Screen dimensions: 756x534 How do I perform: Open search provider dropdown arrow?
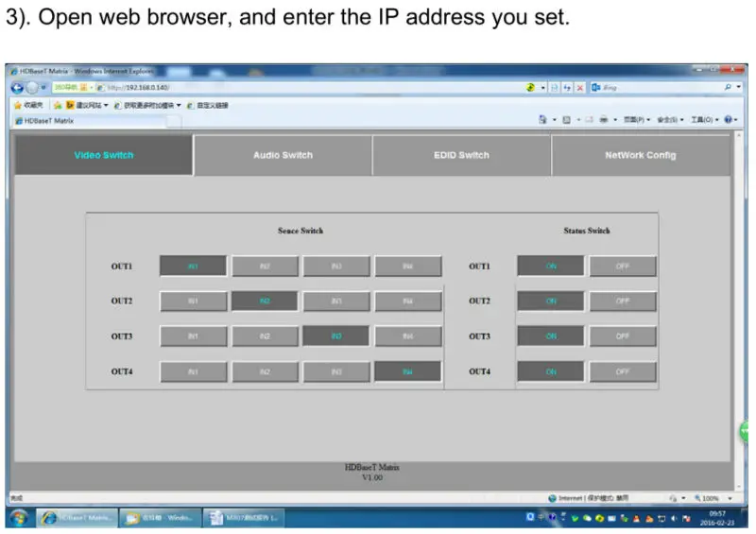739,87
